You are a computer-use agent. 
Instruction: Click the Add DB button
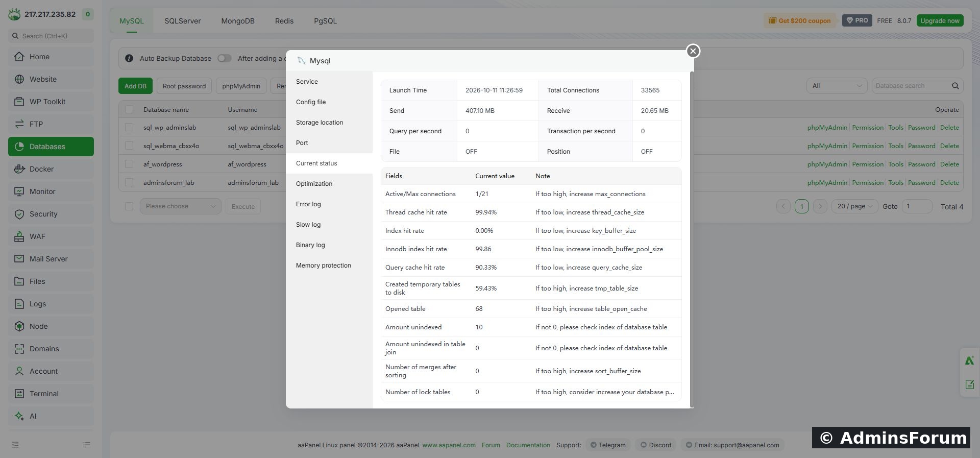click(x=135, y=86)
